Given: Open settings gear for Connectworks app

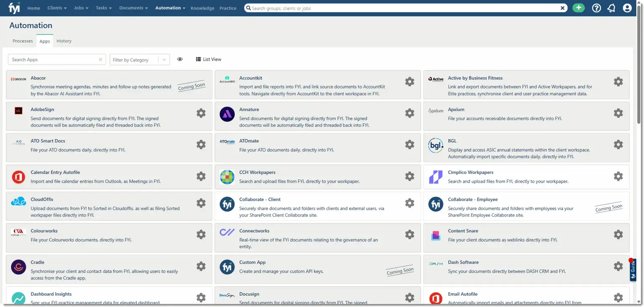Looking at the screenshot, I should [x=410, y=235].
